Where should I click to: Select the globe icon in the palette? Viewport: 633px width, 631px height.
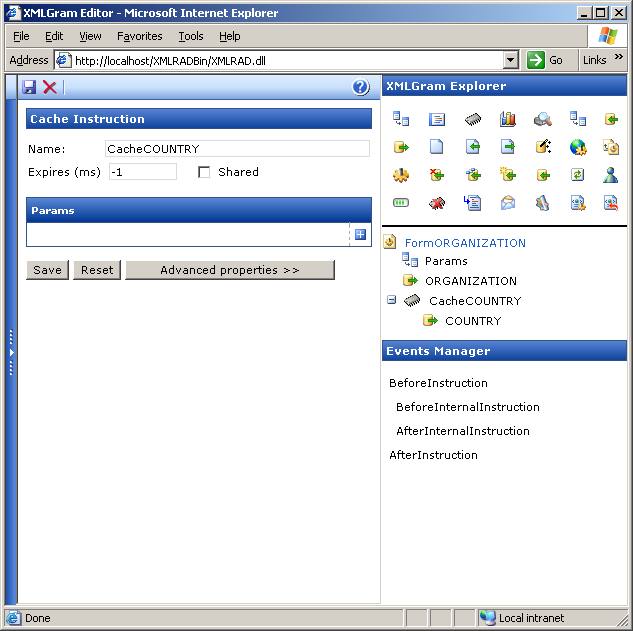click(577, 147)
